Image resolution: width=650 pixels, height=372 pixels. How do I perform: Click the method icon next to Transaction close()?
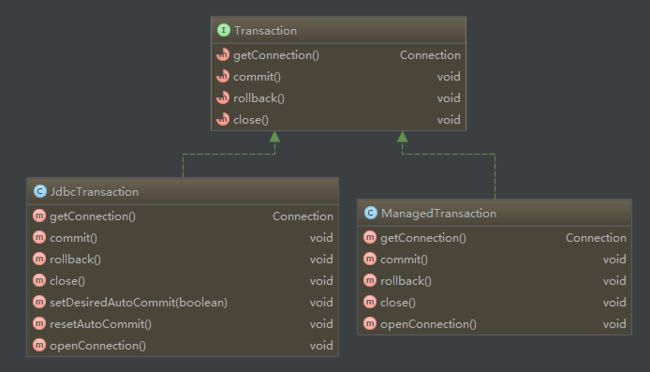click(223, 119)
